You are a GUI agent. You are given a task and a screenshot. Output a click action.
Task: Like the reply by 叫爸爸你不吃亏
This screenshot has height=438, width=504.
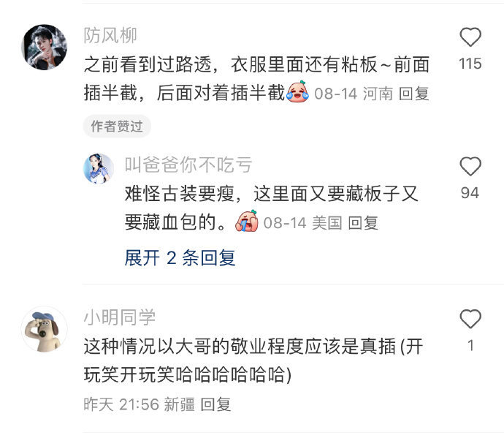470,166
